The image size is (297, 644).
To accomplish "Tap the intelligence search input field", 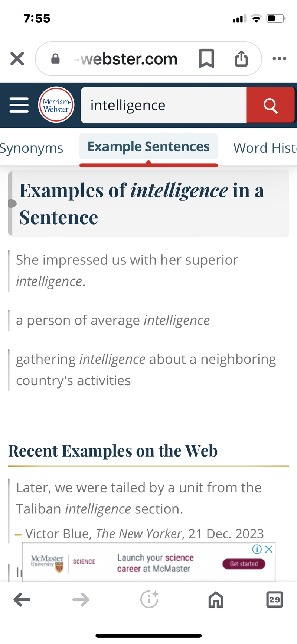I will 163,105.
